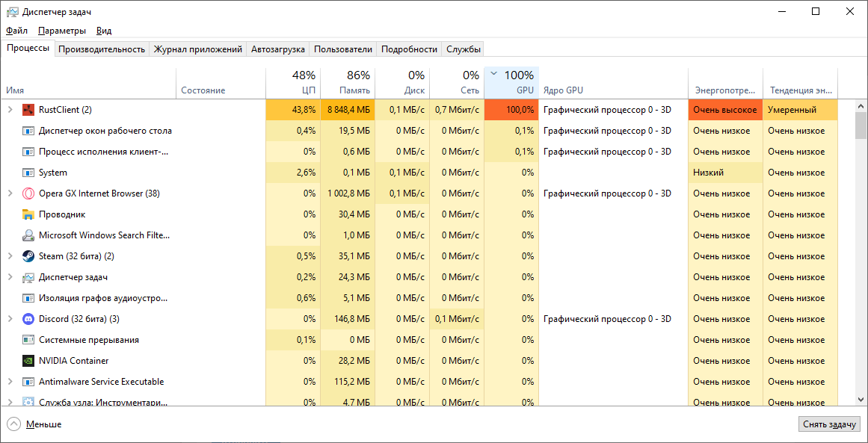Image resolution: width=868 pixels, height=443 pixels.
Task: Click the Opera GX browser icon
Action: click(28, 193)
